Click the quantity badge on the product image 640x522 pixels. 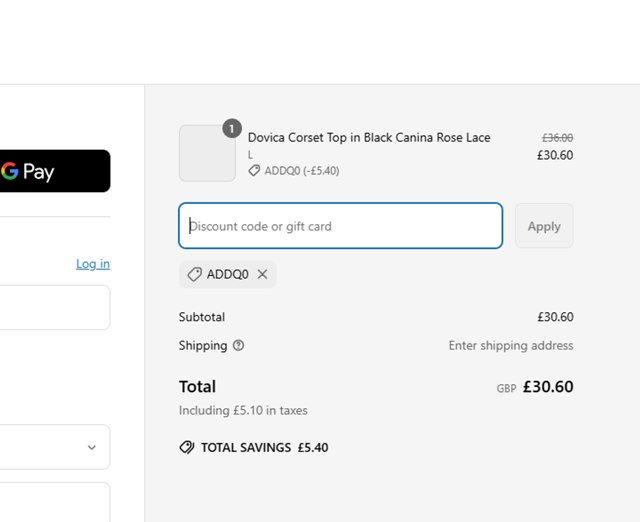232,128
